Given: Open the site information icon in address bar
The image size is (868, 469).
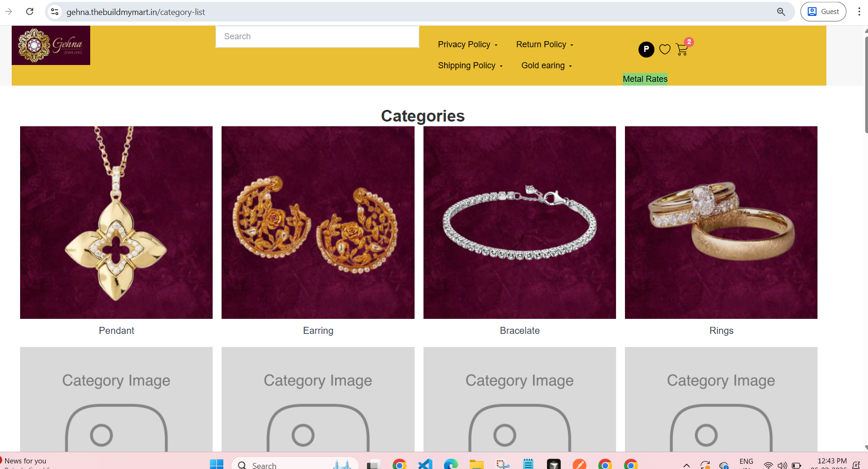Looking at the screenshot, I should coord(55,12).
